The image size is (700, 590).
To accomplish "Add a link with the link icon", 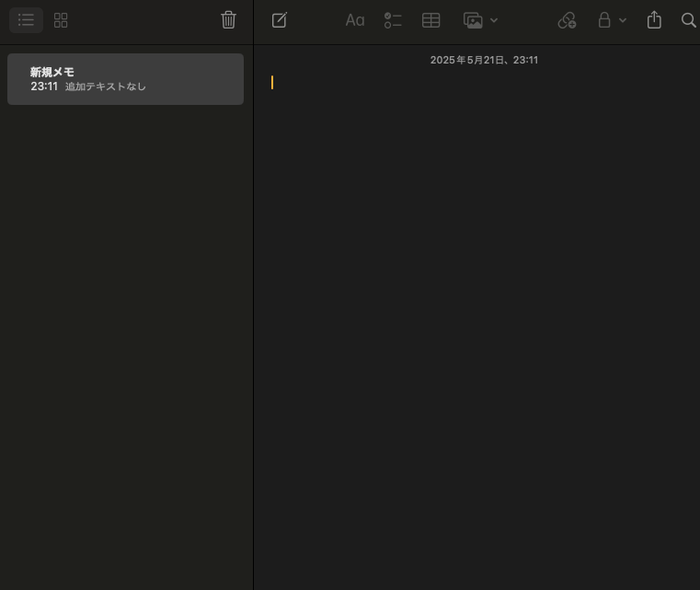I will [567, 20].
